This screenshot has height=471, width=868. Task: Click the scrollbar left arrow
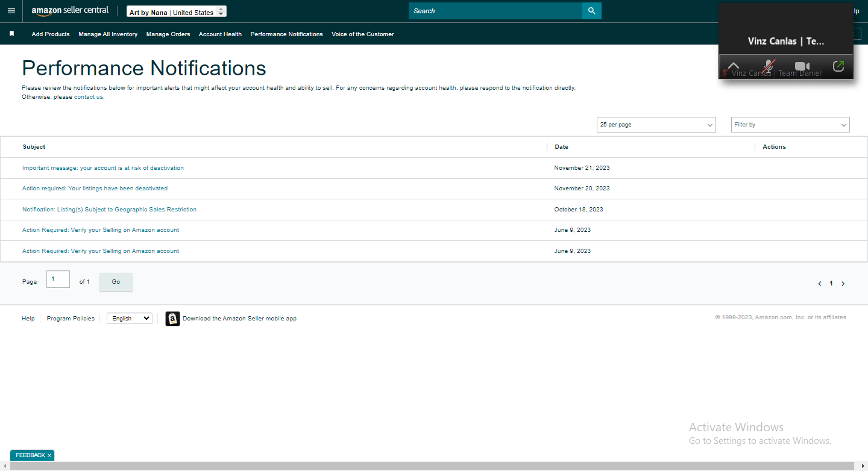pyautogui.click(x=5, y=466)
